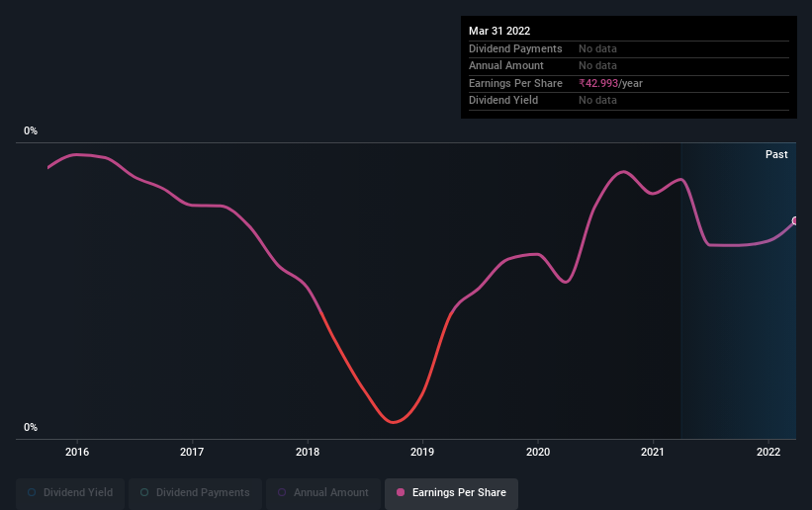The height and width of the screenshot is (510, 812).
Task: Toggle the Dividend Yield series
Action: point(70,492)
